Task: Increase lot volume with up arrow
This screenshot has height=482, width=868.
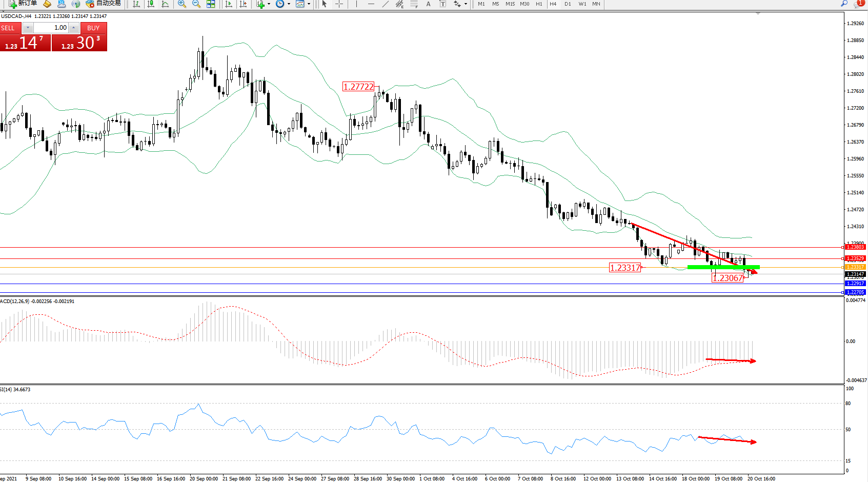Action: 74,28
